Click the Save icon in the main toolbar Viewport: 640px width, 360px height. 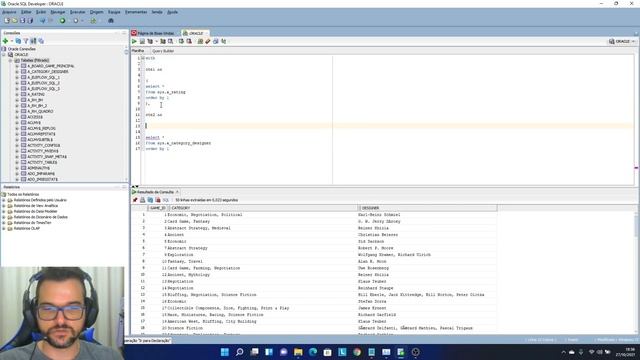tap(22, 20)
